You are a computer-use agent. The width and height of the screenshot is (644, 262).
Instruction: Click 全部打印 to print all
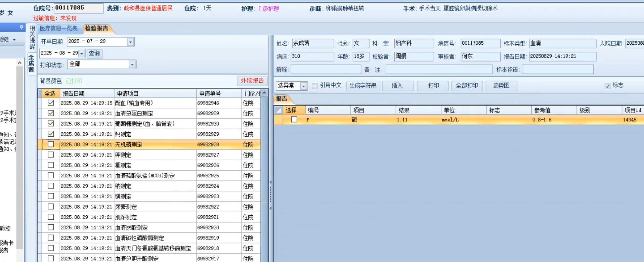[x=467, y=86]
